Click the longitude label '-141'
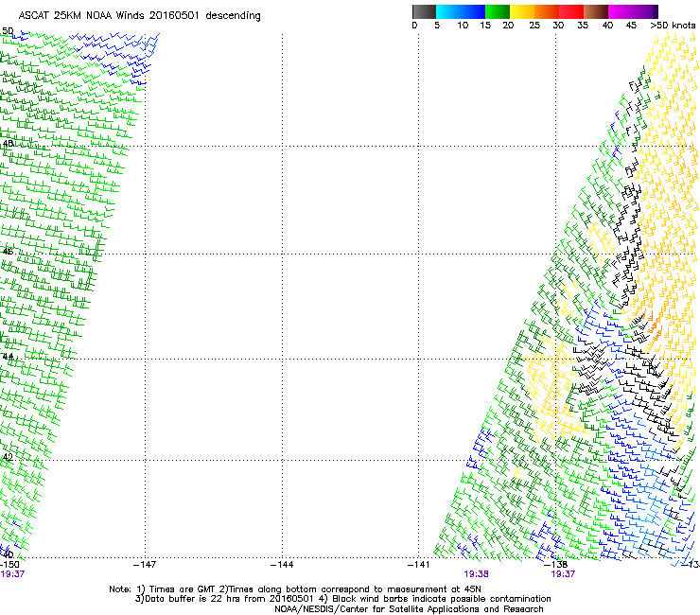 point(419,565)
